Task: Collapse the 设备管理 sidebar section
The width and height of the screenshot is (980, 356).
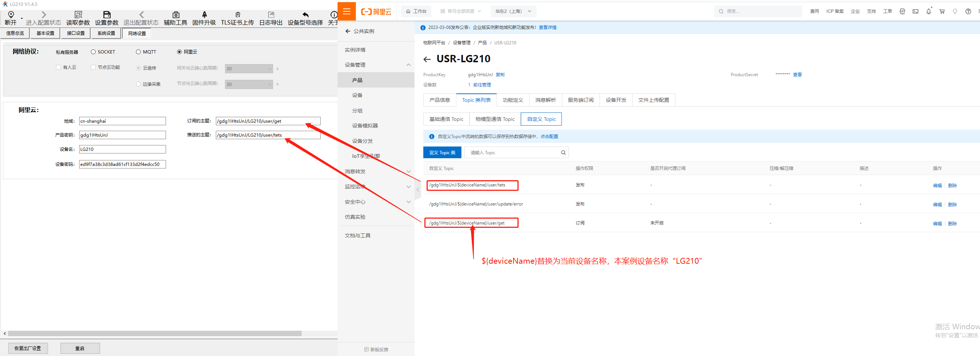Action: tap(409, 65)
